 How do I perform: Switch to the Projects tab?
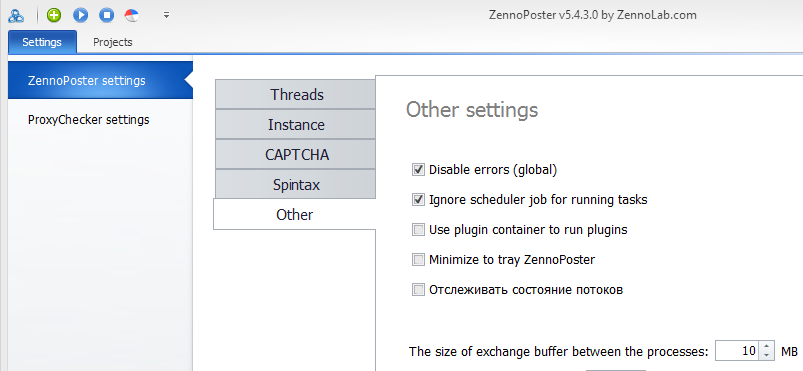(113, 42)
